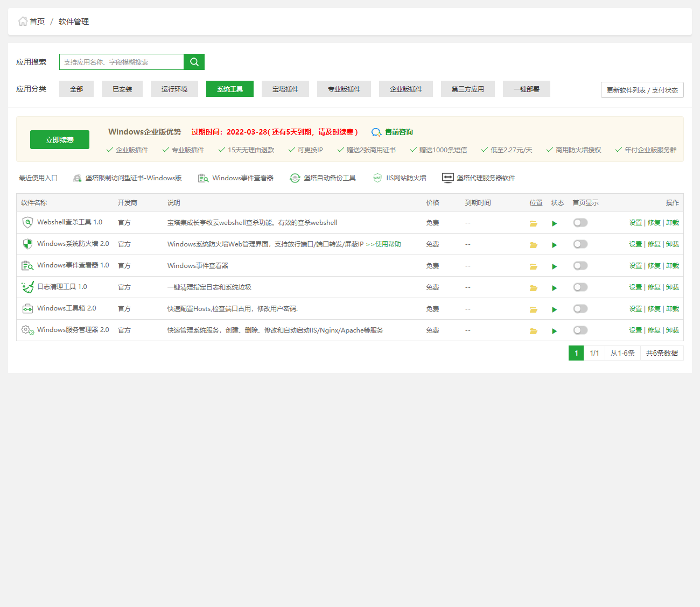This screenshot has height=607, width=700.
Task: Go to page 1 in pagination
Action: pos(576,353)
